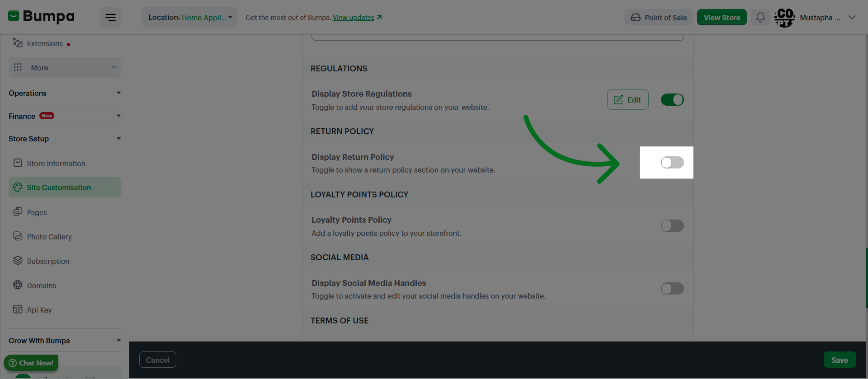Open the Mustapha account menu chevron
868x379 pixels.
pos(852,18)
